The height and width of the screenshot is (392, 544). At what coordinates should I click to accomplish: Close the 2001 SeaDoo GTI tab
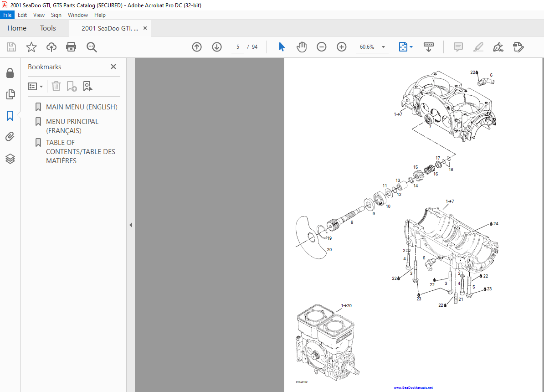coord(145,28)
